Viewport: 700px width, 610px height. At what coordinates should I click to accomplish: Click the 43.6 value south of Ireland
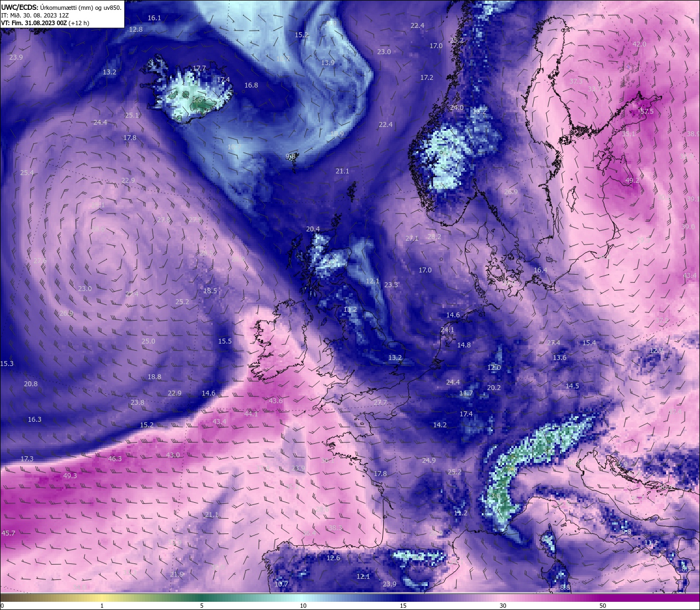pyautogui.click(x=276, y=401)
